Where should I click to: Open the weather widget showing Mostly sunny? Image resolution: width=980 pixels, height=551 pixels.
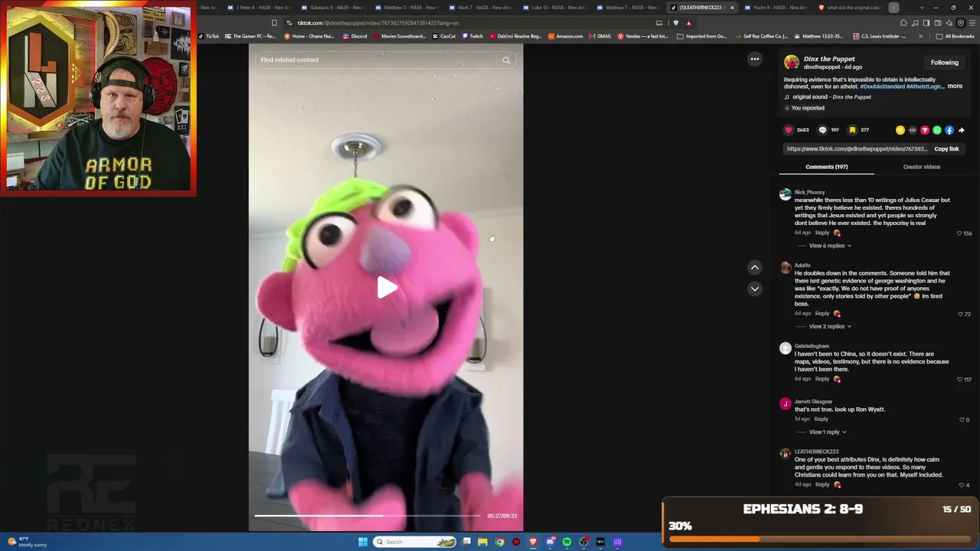[x=28, y=542]
